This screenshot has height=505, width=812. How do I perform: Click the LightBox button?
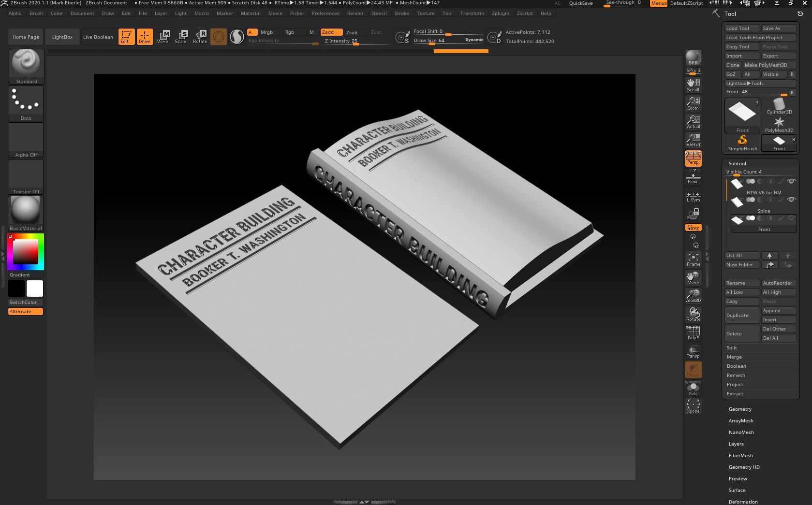pyautogui.click(x=62, y=37)
